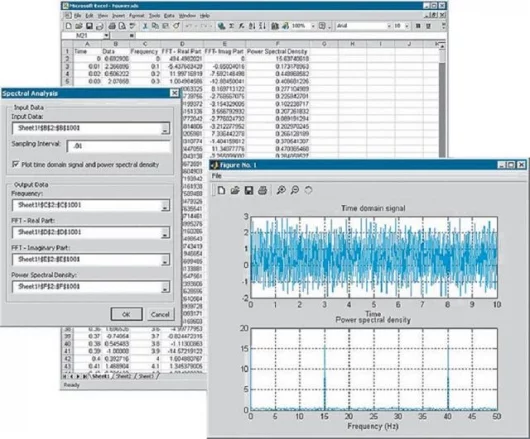Click Open file icon in Excel toolbar
530x439 pixels.
[79, 26]
